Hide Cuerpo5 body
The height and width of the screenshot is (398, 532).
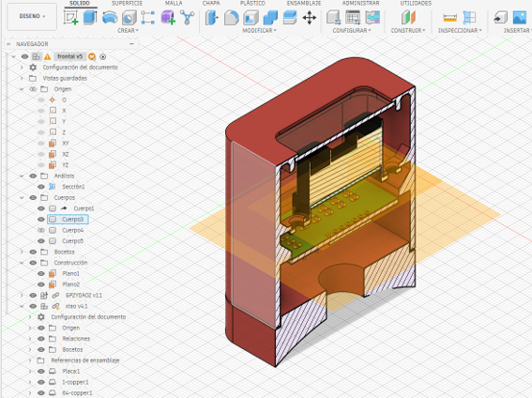tap(41, 241)
